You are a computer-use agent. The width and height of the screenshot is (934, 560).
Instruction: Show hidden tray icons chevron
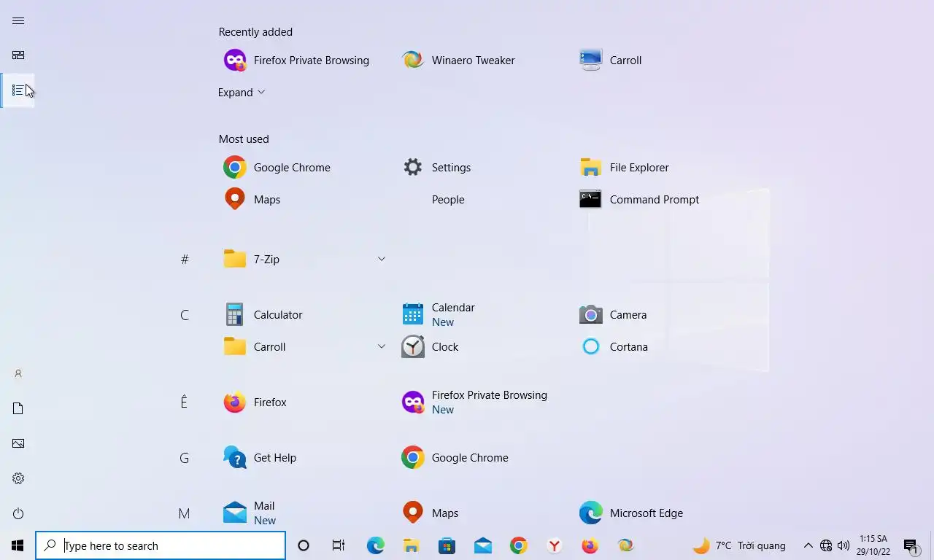pos(808,545)
